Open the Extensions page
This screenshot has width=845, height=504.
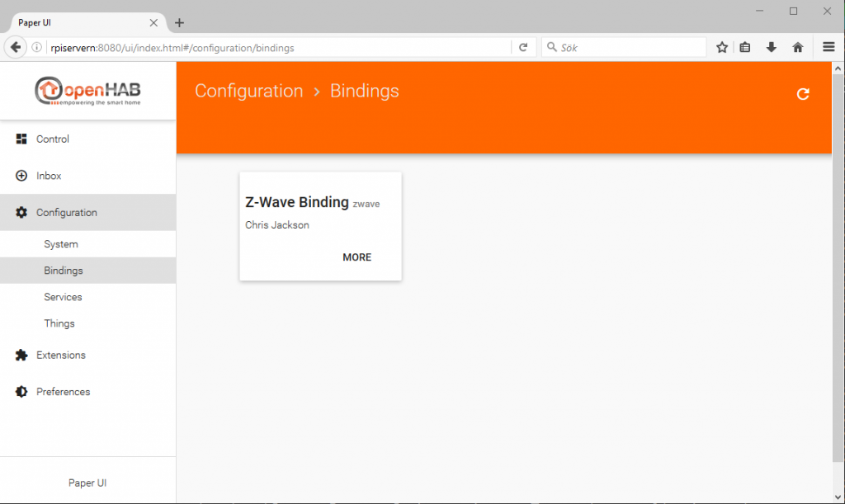pos(87,355)
